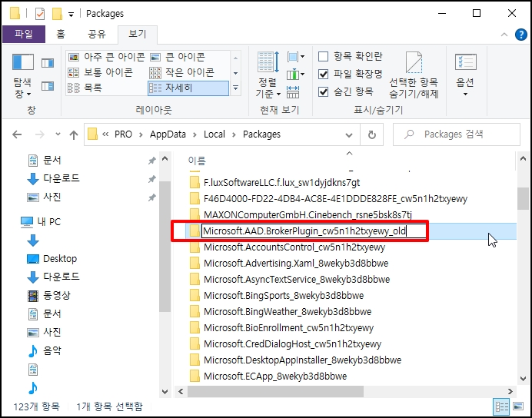Open Explorer Help question mark icon
532x418 pixels.
coord(520,35)
